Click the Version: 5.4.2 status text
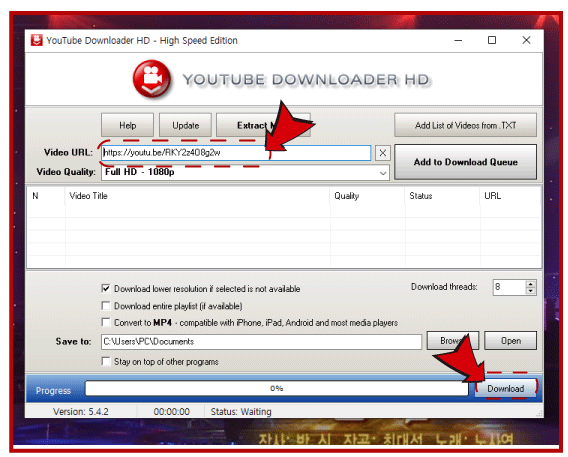The image size is (568, 457). 81,412
